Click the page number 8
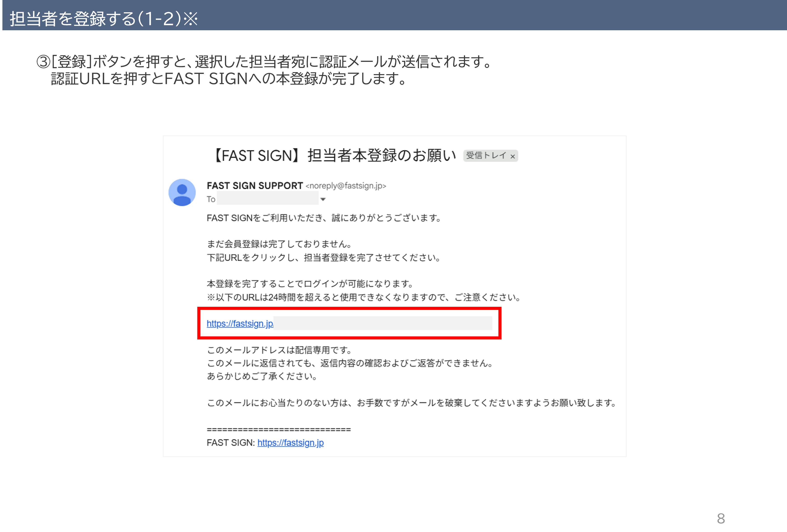The width and height of the screenshot is (787, 532). click(x=721, y=518)
